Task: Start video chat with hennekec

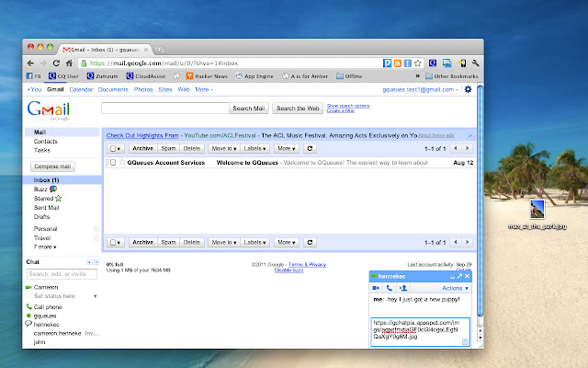Action: pyautogui.click(x=376, y=288)
